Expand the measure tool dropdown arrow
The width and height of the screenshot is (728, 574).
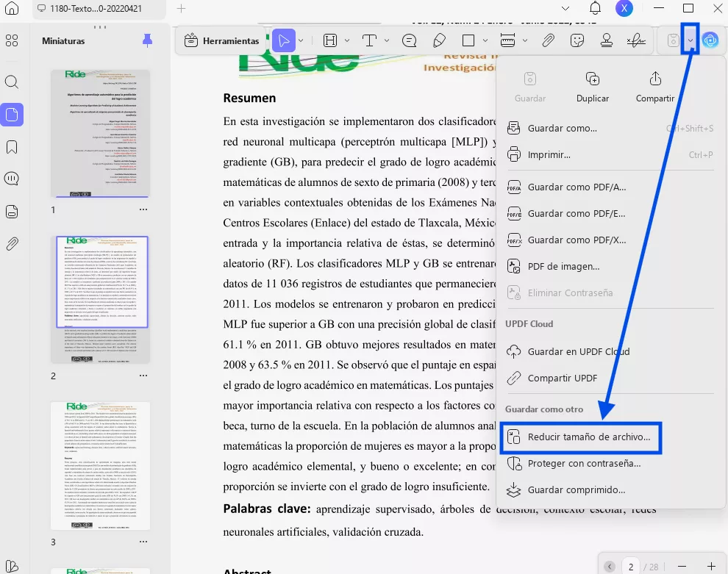coord(524,41)
